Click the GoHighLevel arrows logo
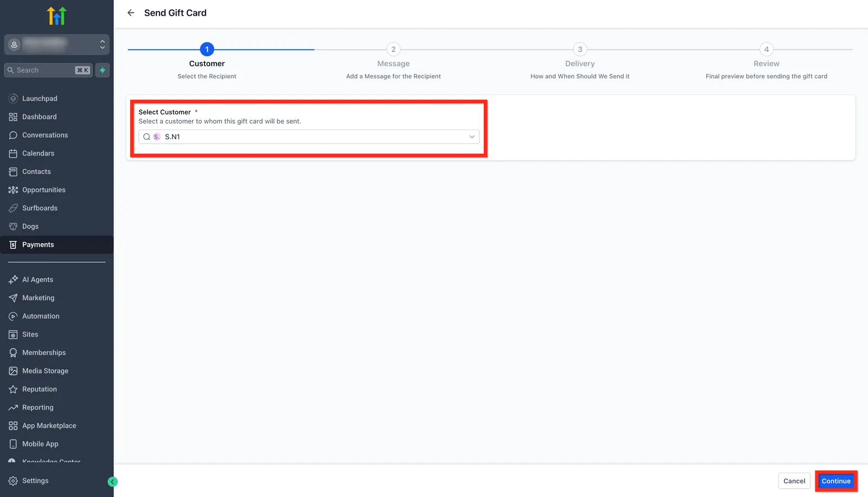868x497 pixels. 56,16
